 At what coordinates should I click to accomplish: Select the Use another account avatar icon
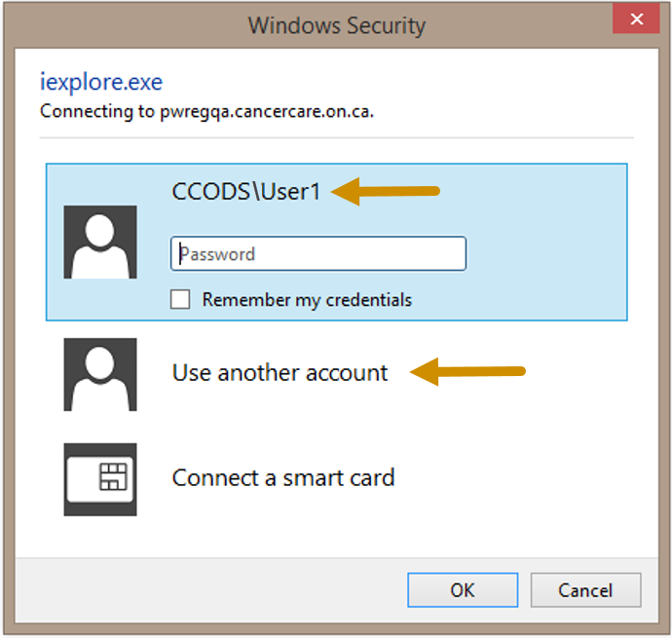click(100, 374)
